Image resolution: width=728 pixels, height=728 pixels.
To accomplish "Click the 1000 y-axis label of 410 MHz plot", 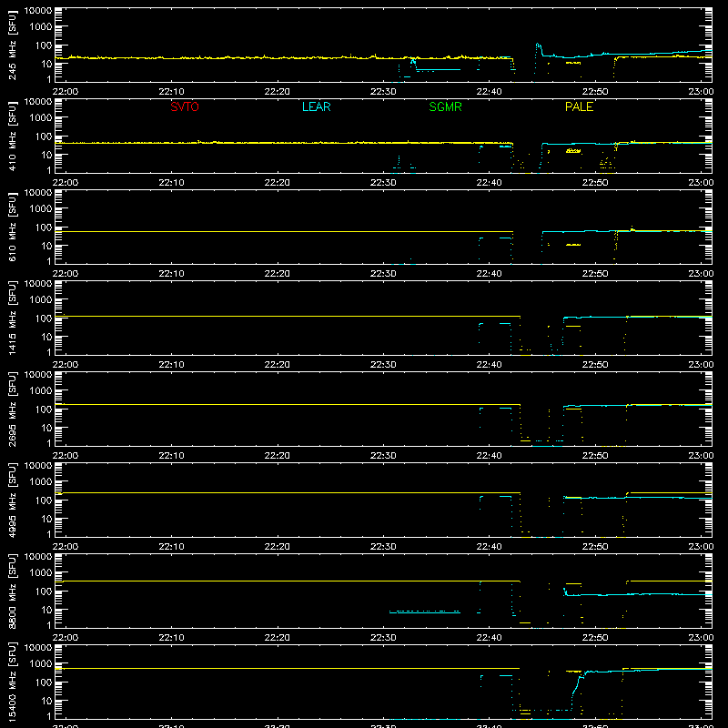I will point(41,118).
